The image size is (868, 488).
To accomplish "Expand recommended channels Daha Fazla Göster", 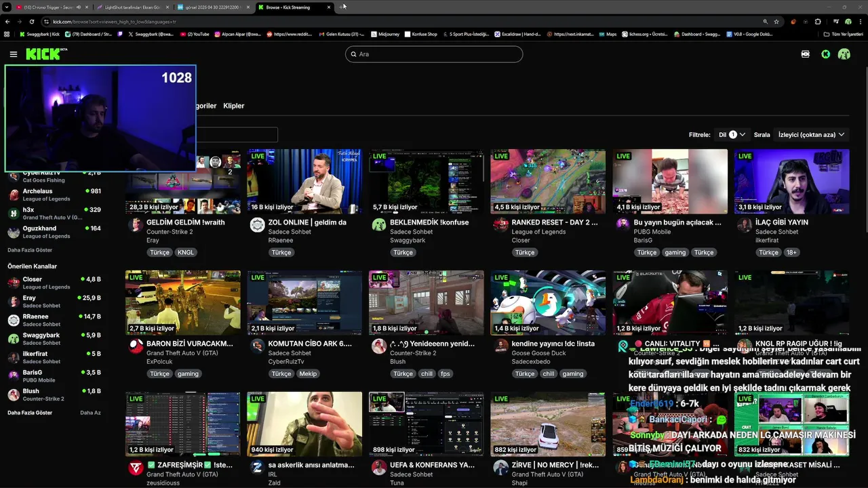I will [x=30, y=413].
